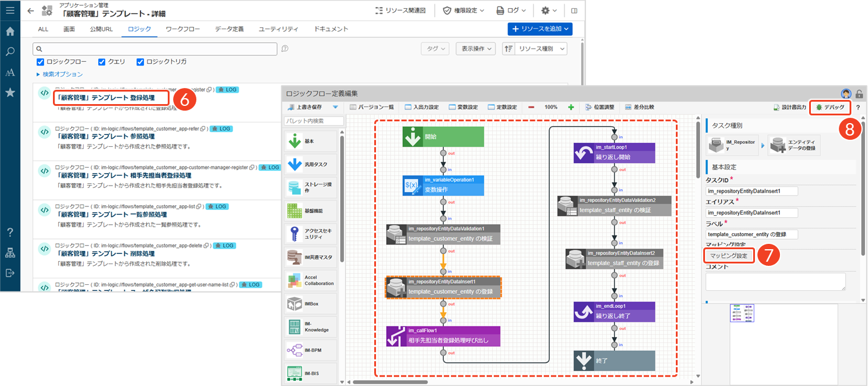Click the マッピング設定 button
Image resolution: width=868 pixels, height=386 pixels.
(x=729, y=256)
